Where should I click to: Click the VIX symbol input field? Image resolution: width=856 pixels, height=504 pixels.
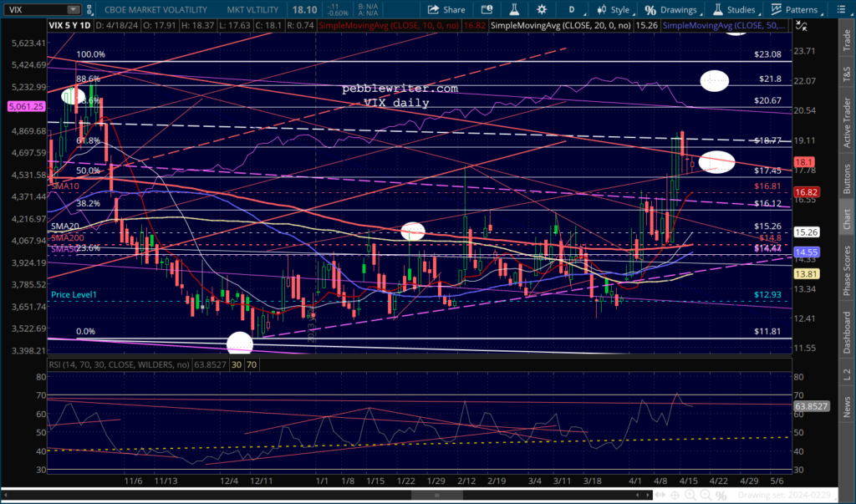tap(33, 10)
